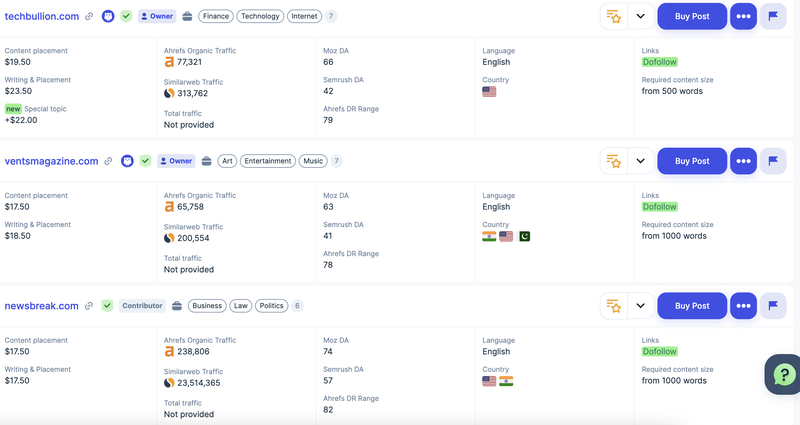Add newsbreak.com to favorites list
Screen dimensions: 800x425
[614, 305]
